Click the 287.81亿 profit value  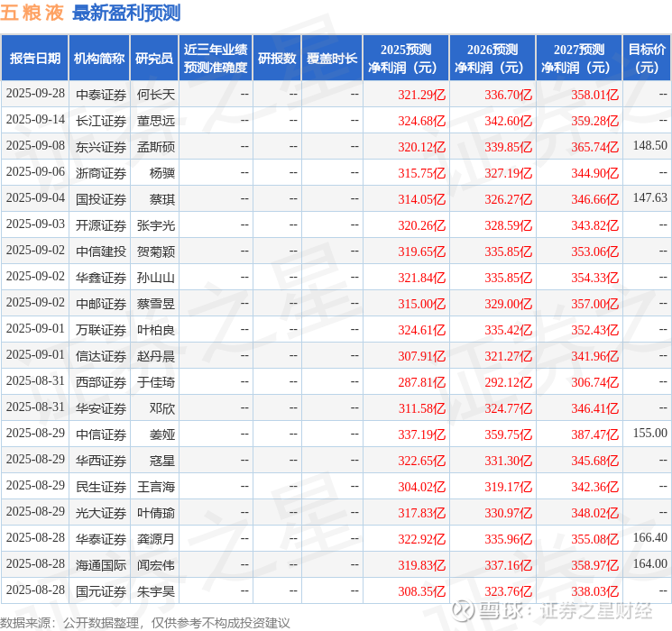(x=422, y=381)
